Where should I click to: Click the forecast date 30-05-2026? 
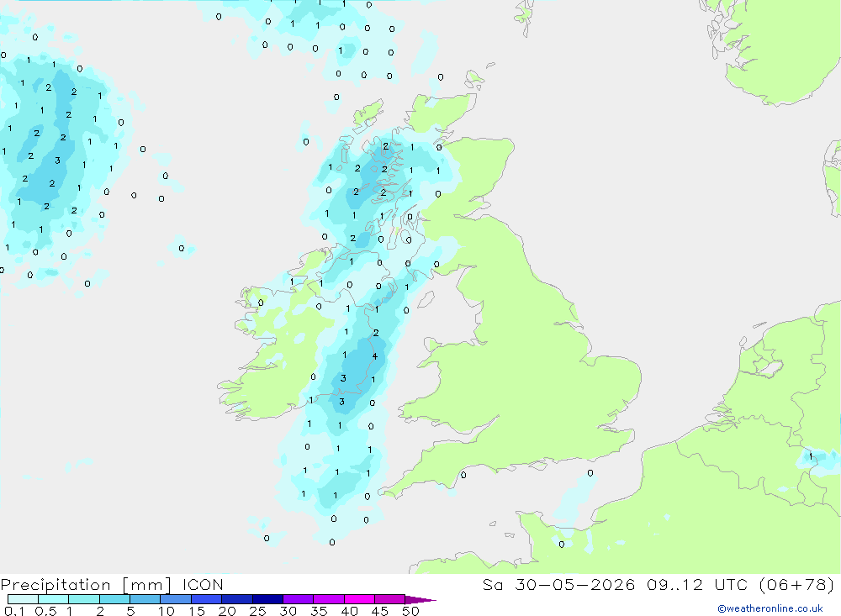coord(575,585)
